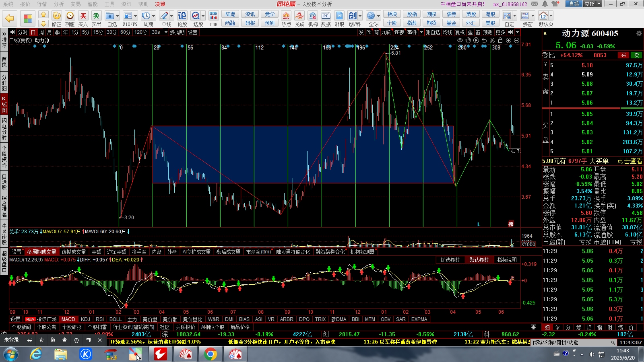Click 点击查看 link in order panel

(x=630, y=161)
